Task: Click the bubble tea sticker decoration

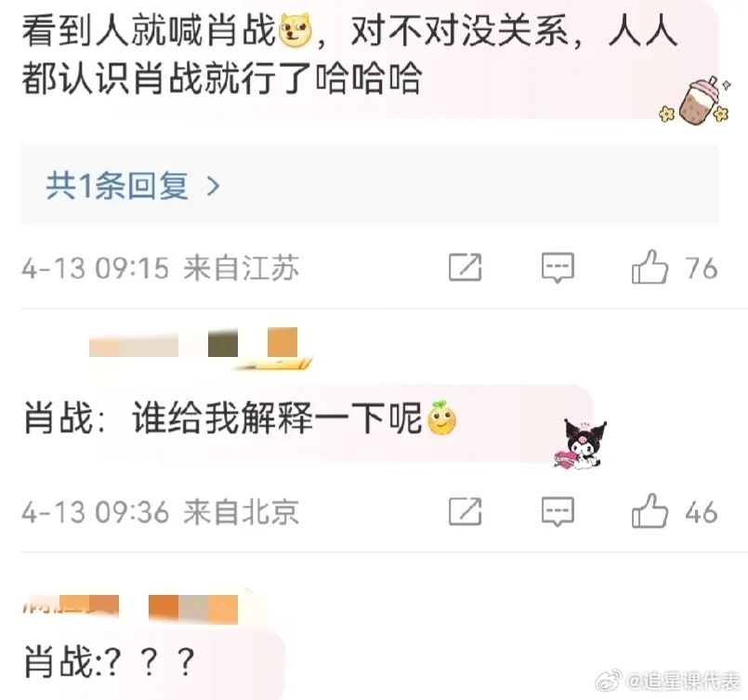Action: coord(697,101)
